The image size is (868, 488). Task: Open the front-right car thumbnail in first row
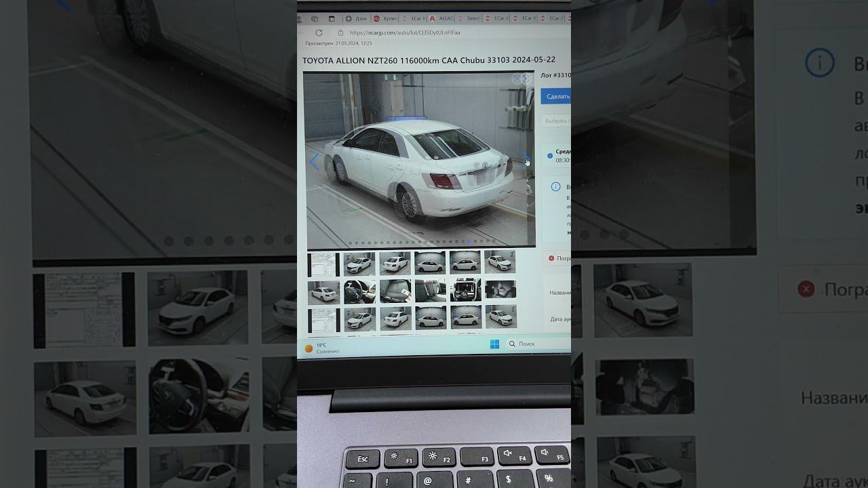click(x=500, y=262)
